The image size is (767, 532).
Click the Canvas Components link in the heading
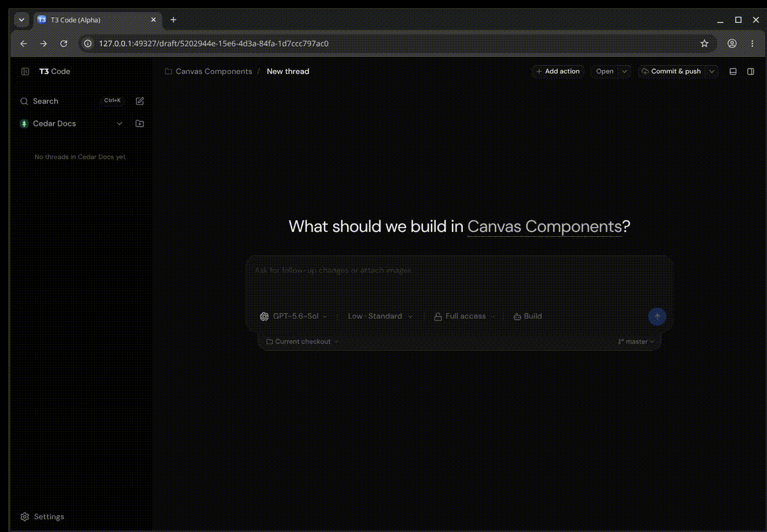pos(545,227)
